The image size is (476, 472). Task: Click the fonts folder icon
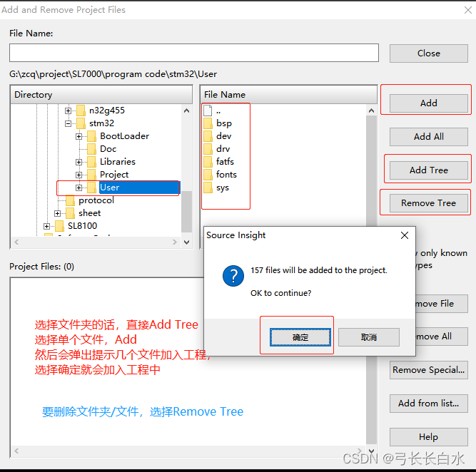click(208, 175)
